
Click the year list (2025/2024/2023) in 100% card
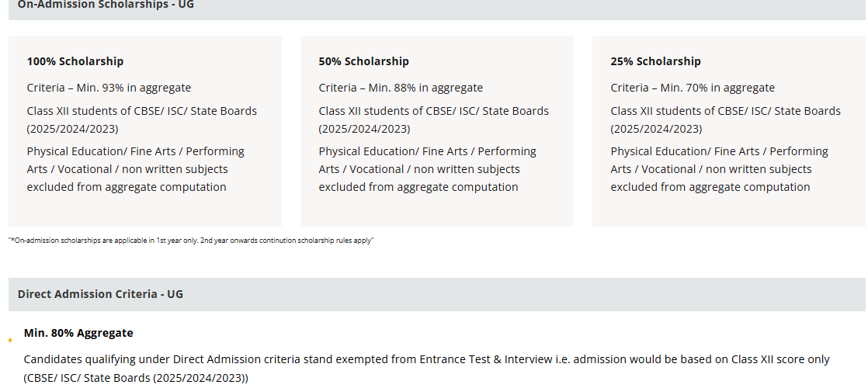[x=73, y=129]
